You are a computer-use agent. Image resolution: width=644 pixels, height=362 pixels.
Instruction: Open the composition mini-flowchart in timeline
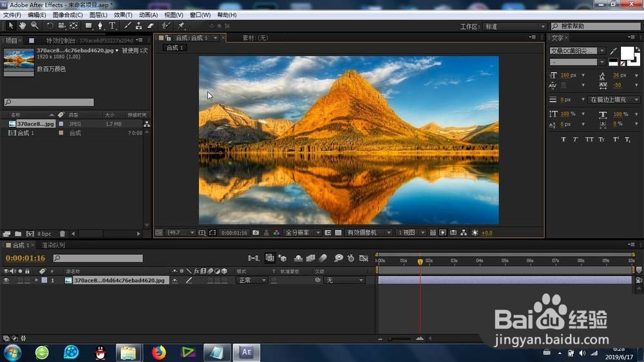click(253, 258)
